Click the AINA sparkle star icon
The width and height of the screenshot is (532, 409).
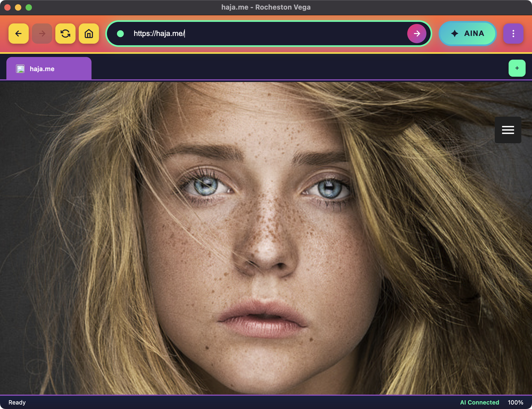click(x=455, y=34)
